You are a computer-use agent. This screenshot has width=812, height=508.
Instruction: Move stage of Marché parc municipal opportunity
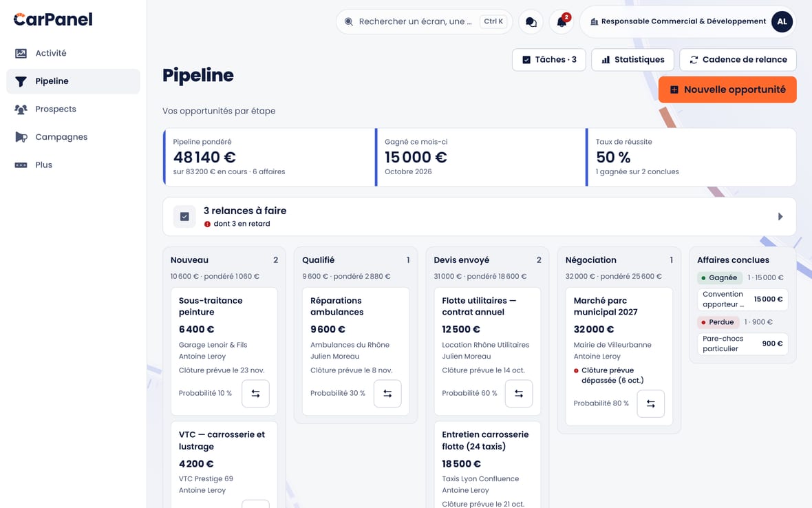point(650,404)
